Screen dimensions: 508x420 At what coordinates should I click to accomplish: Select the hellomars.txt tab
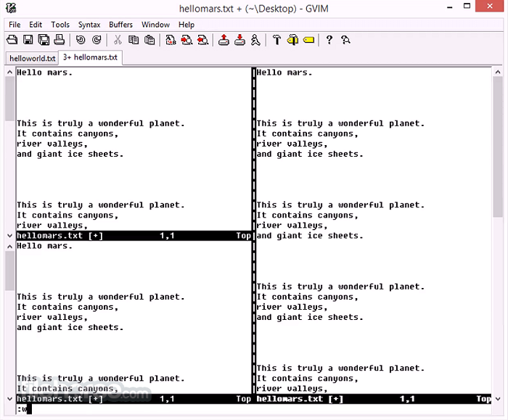(x=90, y=57)
